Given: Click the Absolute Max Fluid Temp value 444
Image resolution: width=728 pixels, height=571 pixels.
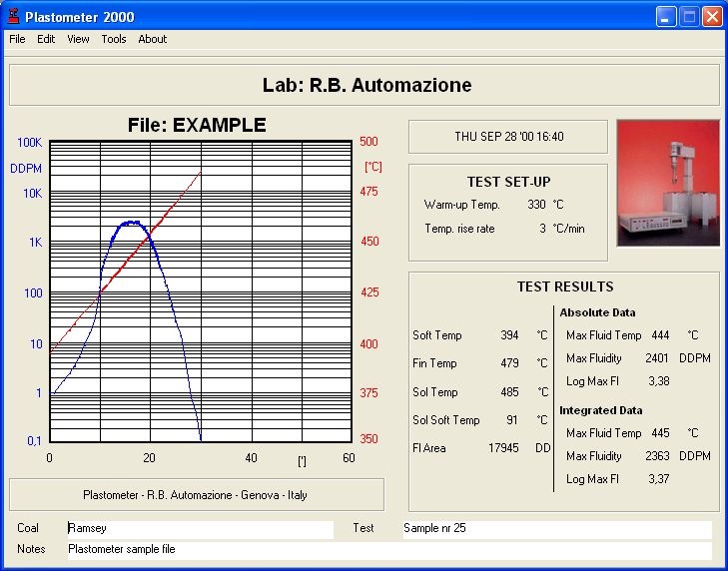Looking at the screenshot, I should tap(660, 335).
